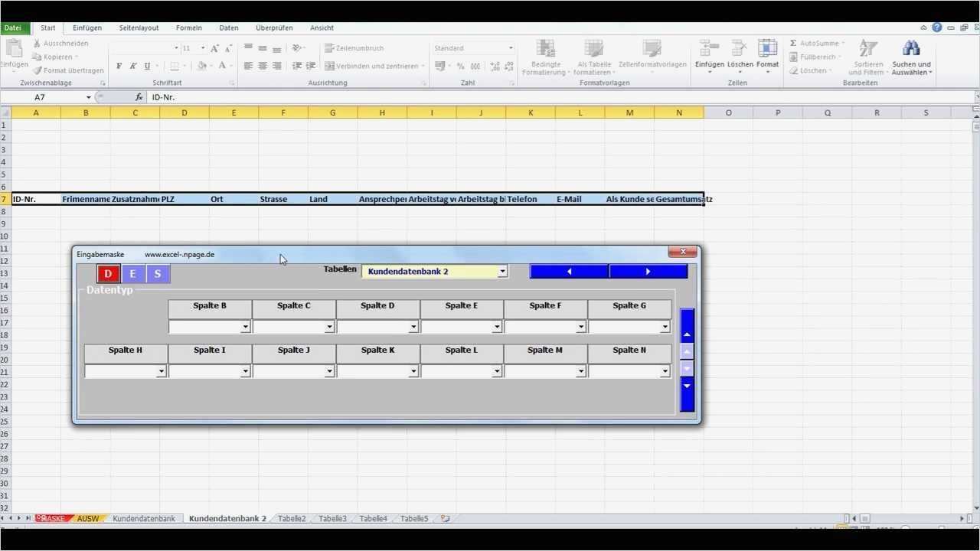This screenshot has height=551, width=980.
Task: Switch to the Kundendatenbank sheet tab
Action: 144,518
